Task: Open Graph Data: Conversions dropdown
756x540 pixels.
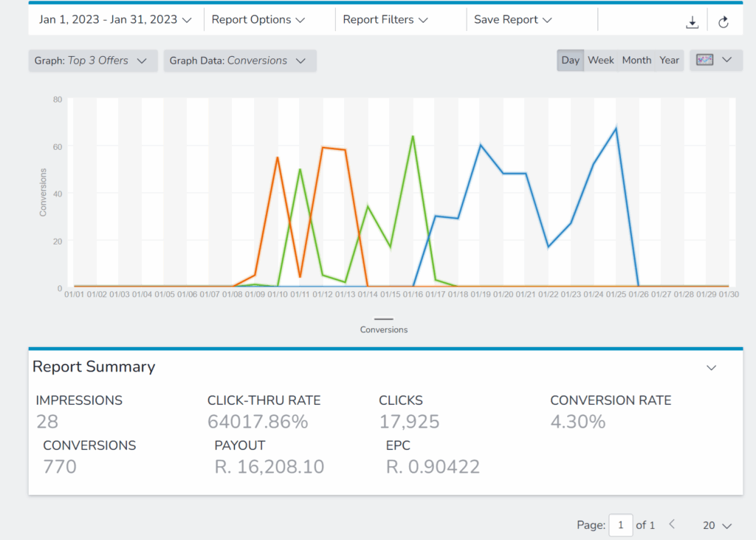Action: [x=238, y=61]
